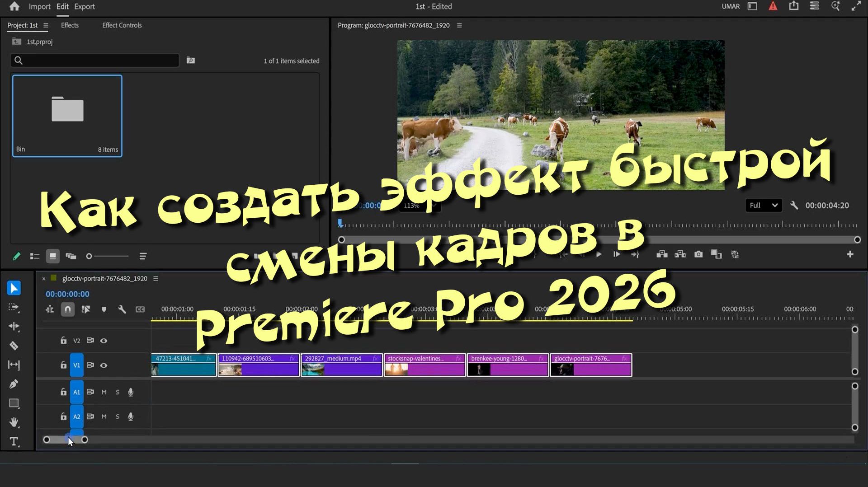The image size is (868, 487).
Task: Select the Pen tool in the timeline toolbar
Action: [x=14, y=384]
